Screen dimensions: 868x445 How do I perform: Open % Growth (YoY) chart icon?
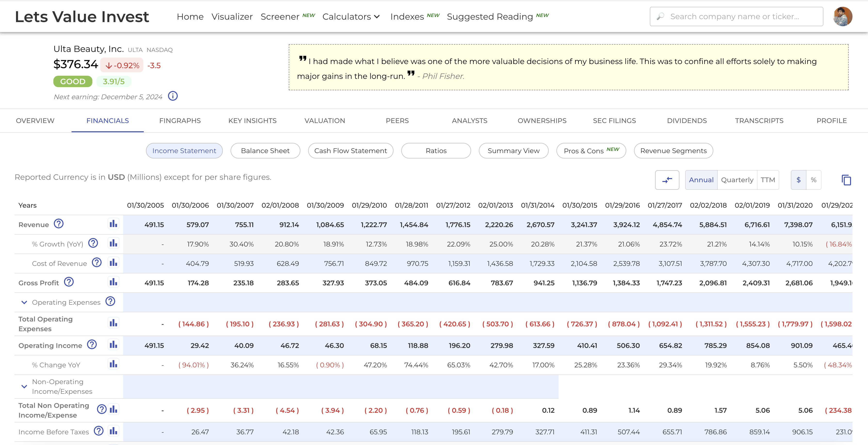113,243
